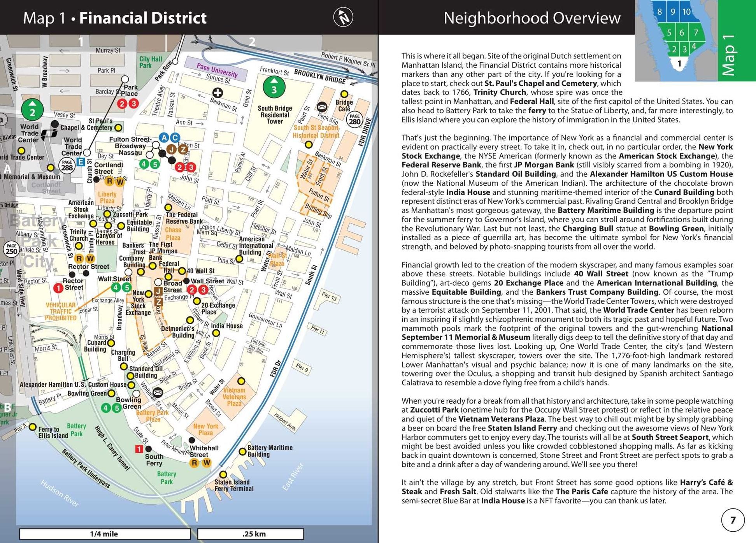Click the PATH train icon at World Trade Center
This screenshot has width=756, height=543.
50,134
